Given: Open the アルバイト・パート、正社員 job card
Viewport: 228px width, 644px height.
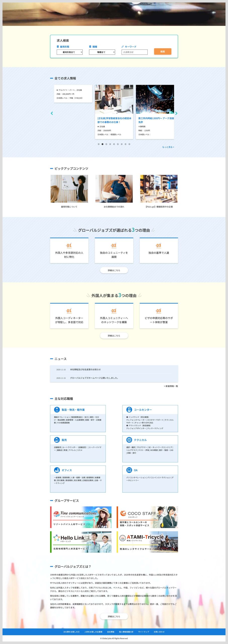Looking at the screenshot, I should pyautogui.click(x=73, y=94).
